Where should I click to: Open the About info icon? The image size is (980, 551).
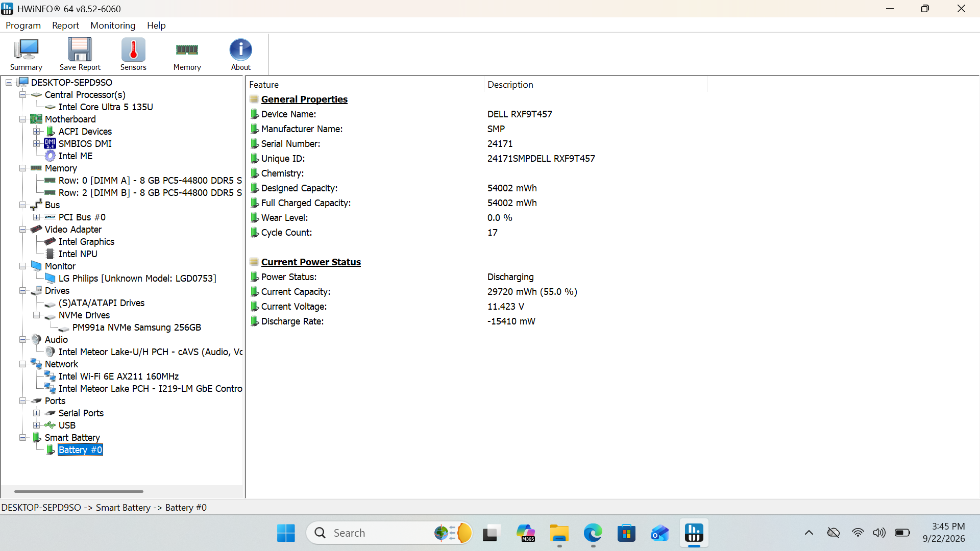(x=240, y=54)
